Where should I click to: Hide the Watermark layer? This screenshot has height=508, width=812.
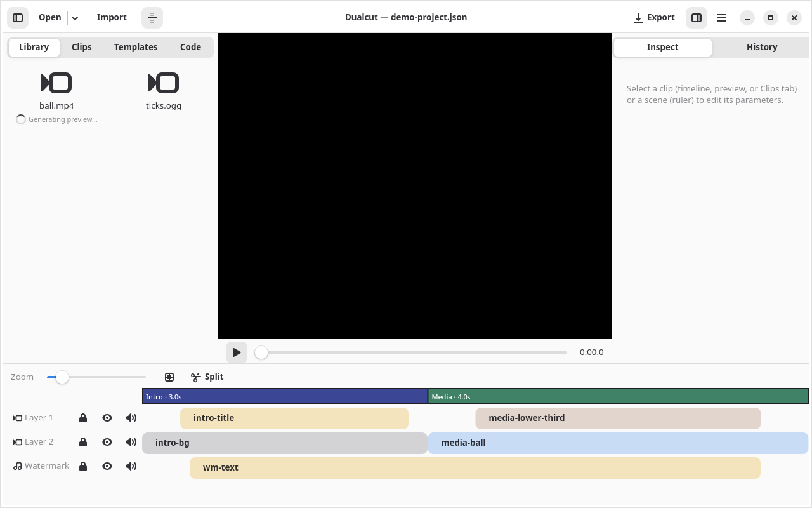pos(107,466)
